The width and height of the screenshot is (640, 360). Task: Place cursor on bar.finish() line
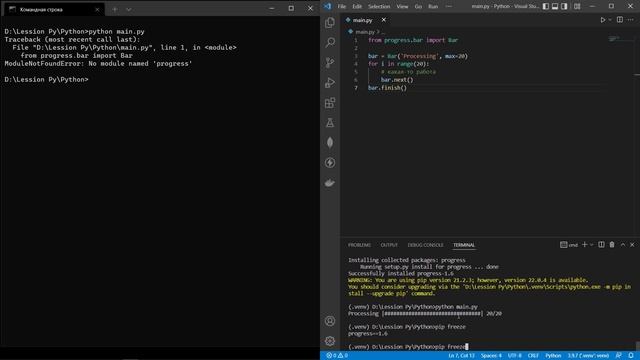coord(387,88)
